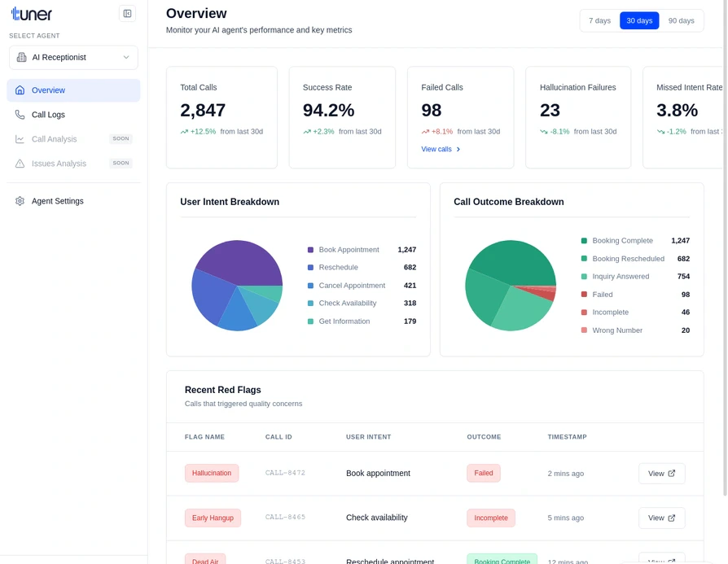Open the AI Receptionist agent dropdown
The image size is (728, 564).
(x=73, y=57)
